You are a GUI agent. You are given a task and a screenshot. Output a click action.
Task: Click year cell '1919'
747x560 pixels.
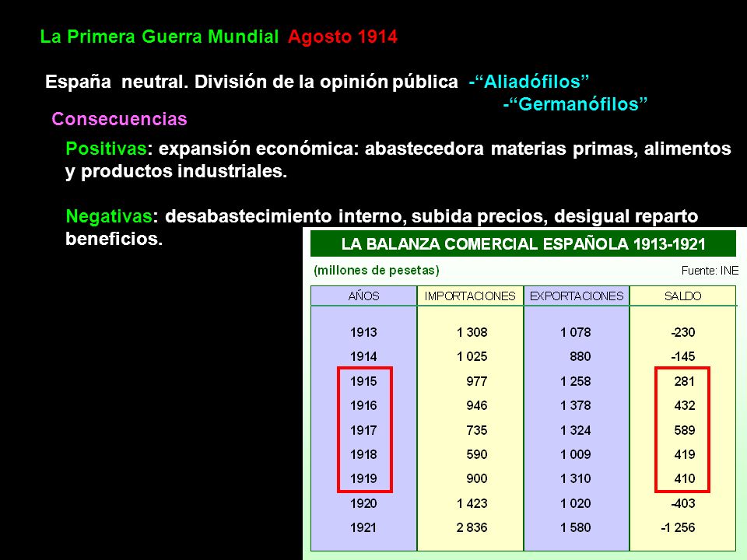point(363,478)
